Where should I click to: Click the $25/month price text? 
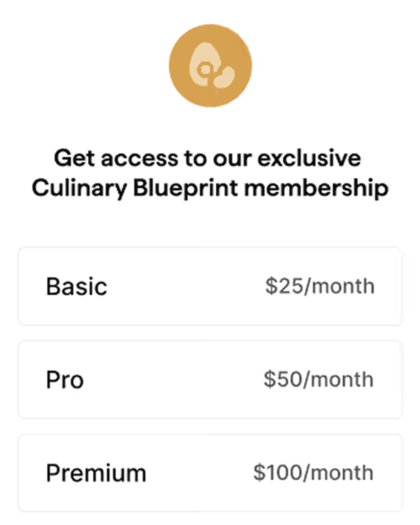320,286
